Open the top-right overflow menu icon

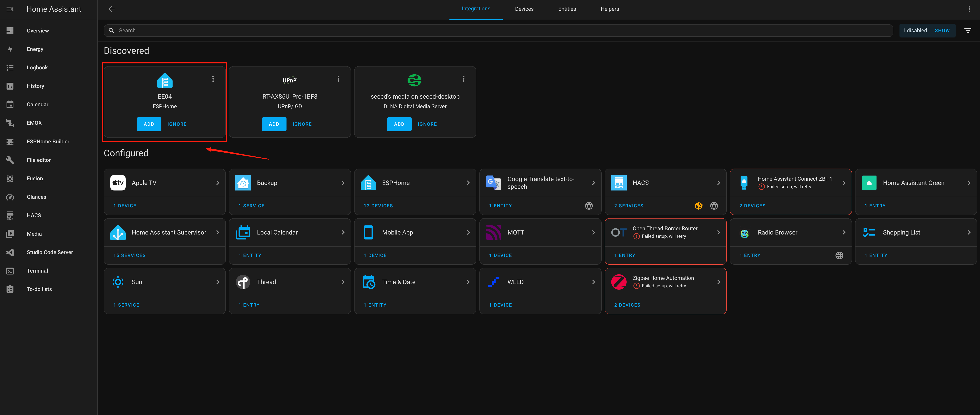point(969,9)
